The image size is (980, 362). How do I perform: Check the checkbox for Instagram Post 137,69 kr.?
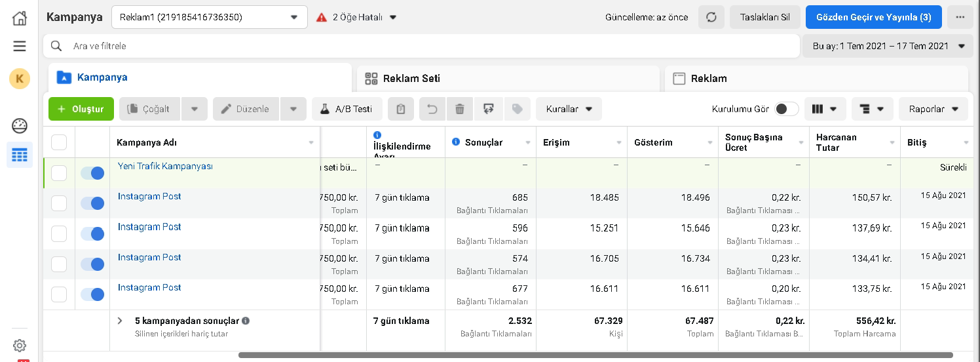(59, 233)
